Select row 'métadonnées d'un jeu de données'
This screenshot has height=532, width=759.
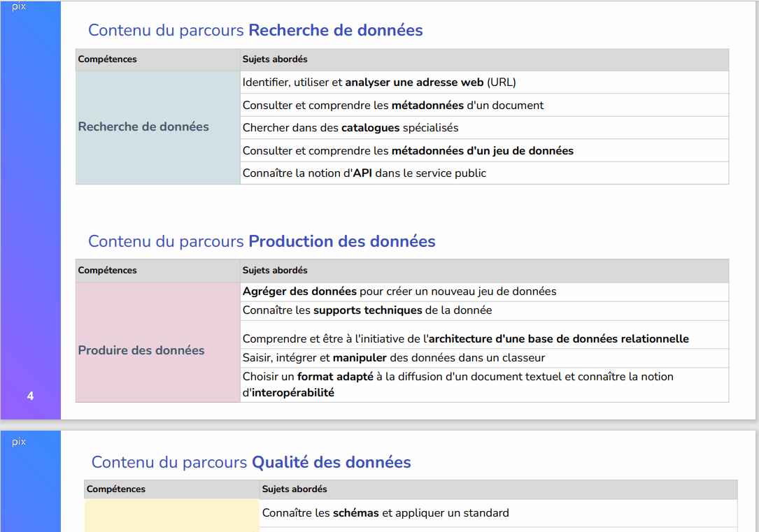[x=485, y=150]
